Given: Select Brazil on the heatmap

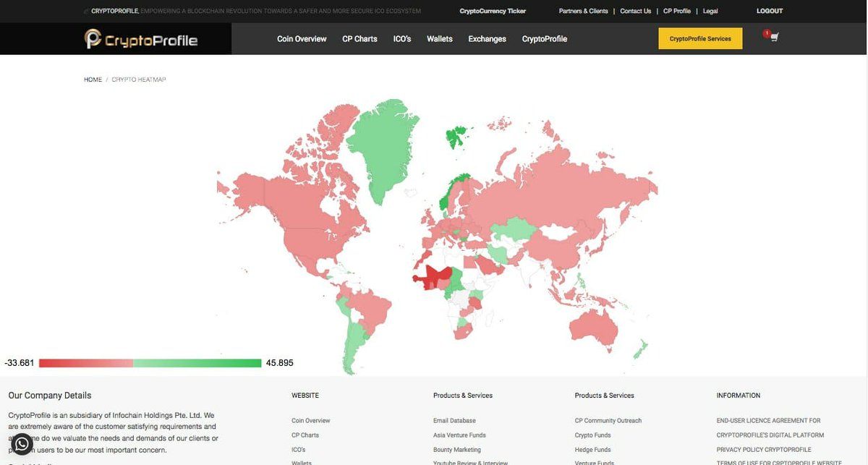Looking at the screenshot, I should 369,311.
